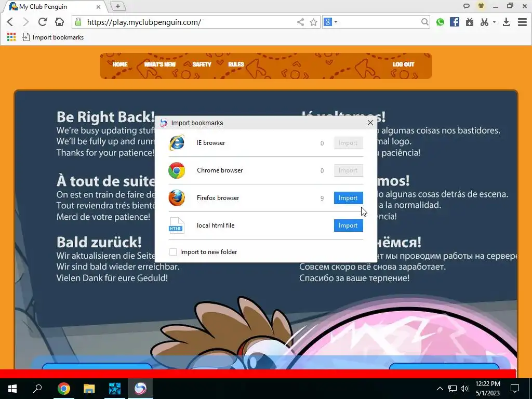Go to the home page icon
Image resolution: width=532 pixels, height=399 pixels.
coord(59,22)
